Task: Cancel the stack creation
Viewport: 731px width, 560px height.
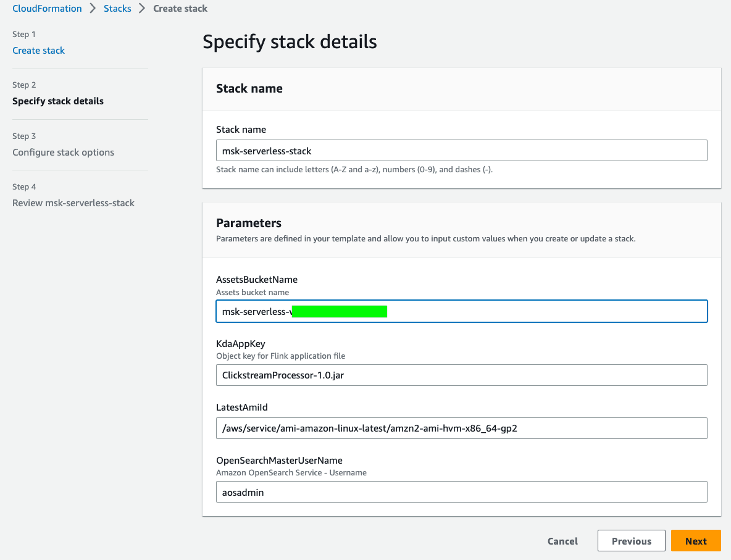Action: tap(562, 541)
